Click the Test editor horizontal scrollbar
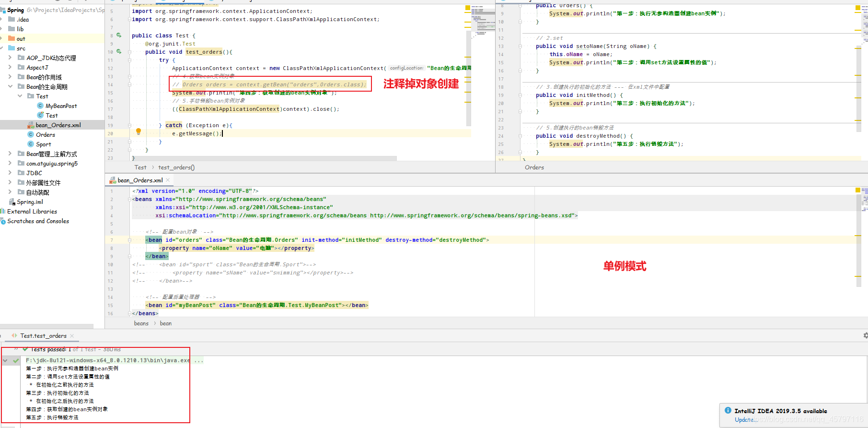The image size is (868, 428). point(264,158)
